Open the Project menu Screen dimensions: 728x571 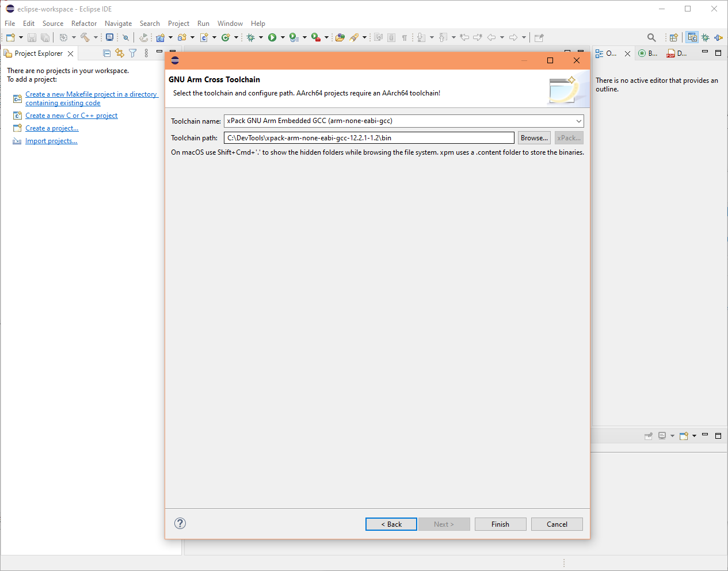[x=178, y=24]
